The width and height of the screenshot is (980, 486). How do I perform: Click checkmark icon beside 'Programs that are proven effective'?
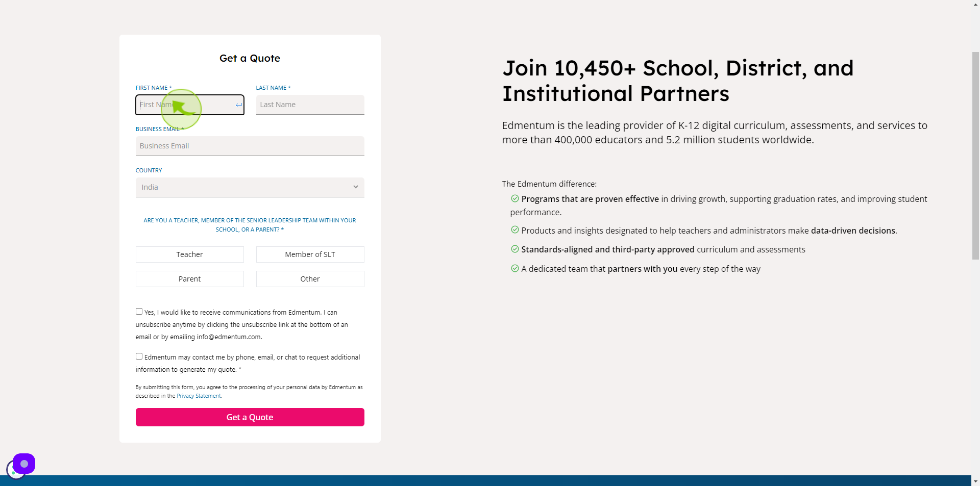(x=515, y=198)
